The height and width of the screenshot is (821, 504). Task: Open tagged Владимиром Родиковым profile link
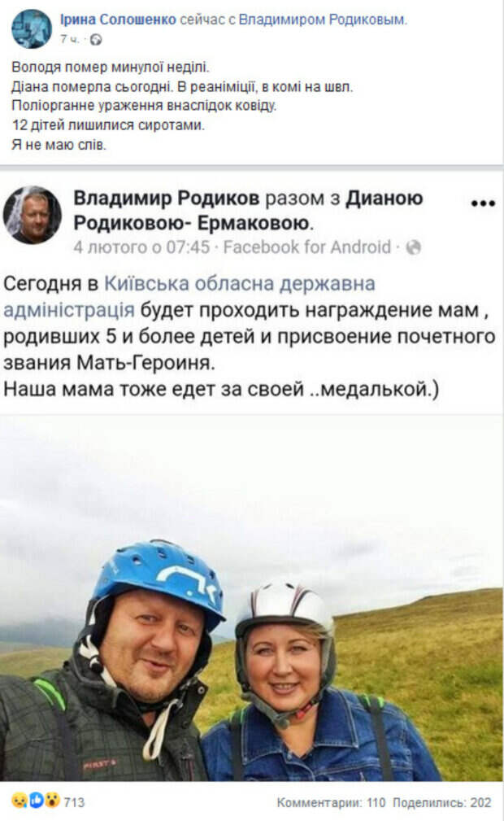[x=323, y=20]
